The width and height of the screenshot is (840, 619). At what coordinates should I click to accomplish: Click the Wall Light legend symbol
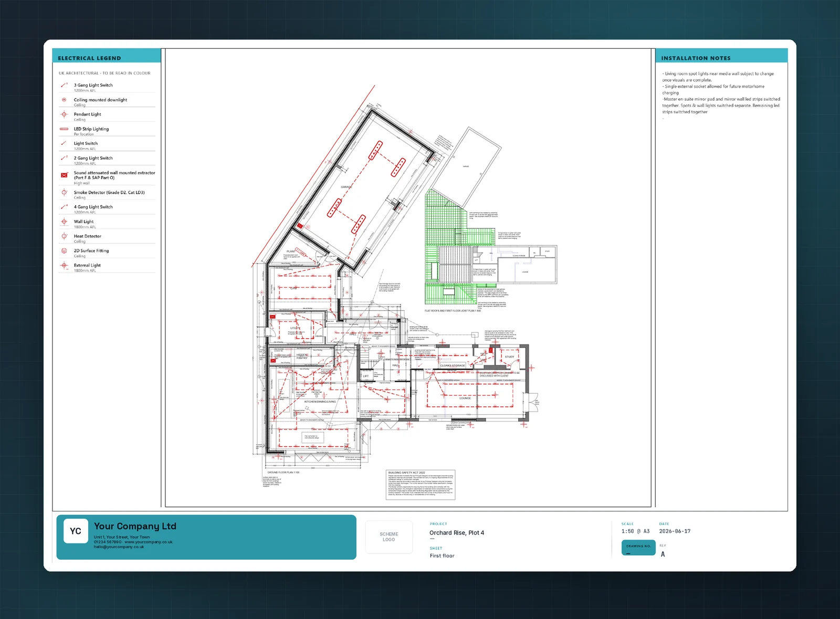64,222
